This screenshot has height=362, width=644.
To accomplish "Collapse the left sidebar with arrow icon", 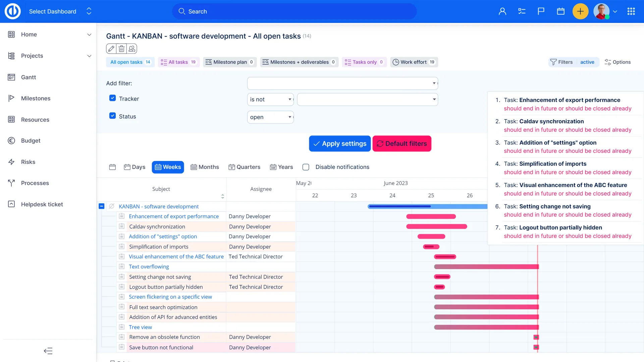I will pos(48,351).
